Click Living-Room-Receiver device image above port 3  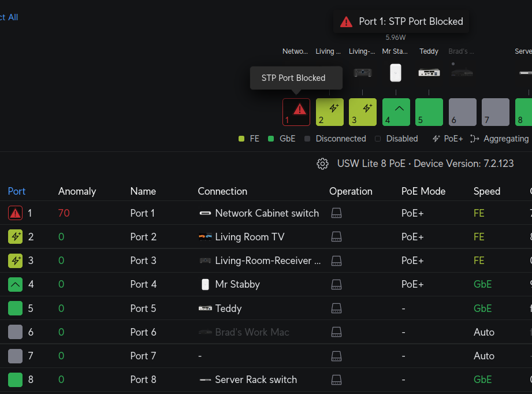(363, 73)
